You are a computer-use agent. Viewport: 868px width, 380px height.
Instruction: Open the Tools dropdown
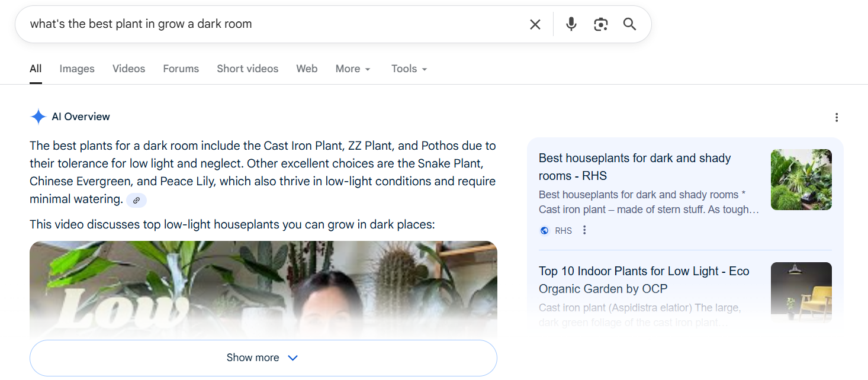408,69
